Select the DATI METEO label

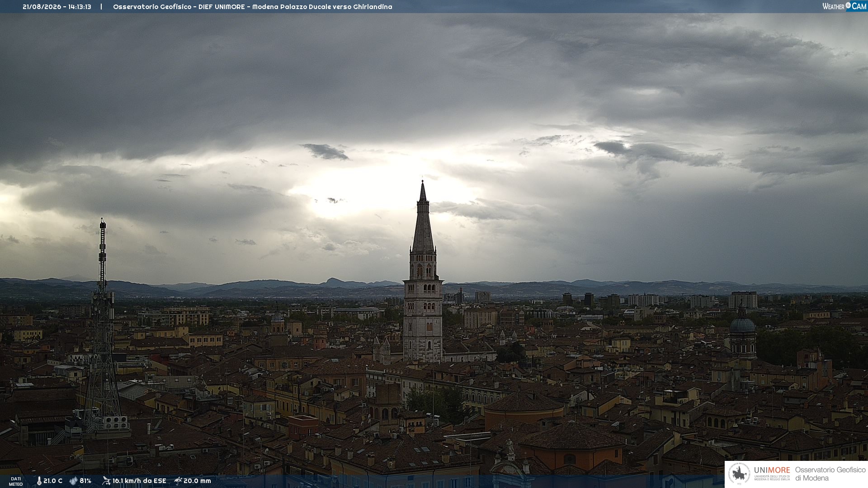point(16,482)
